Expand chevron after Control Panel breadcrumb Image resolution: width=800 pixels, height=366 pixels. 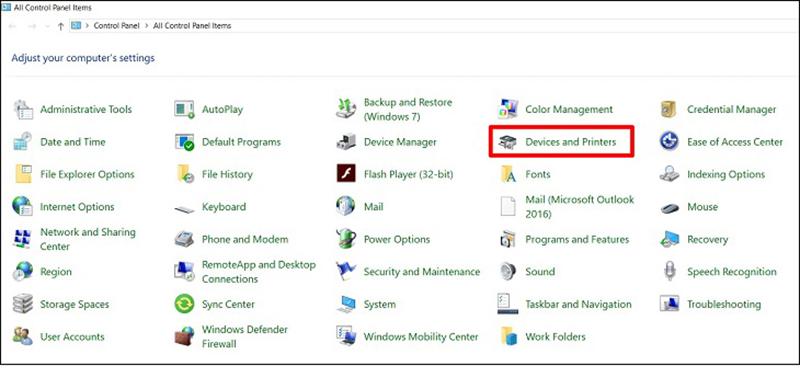[x=146, y=26]
